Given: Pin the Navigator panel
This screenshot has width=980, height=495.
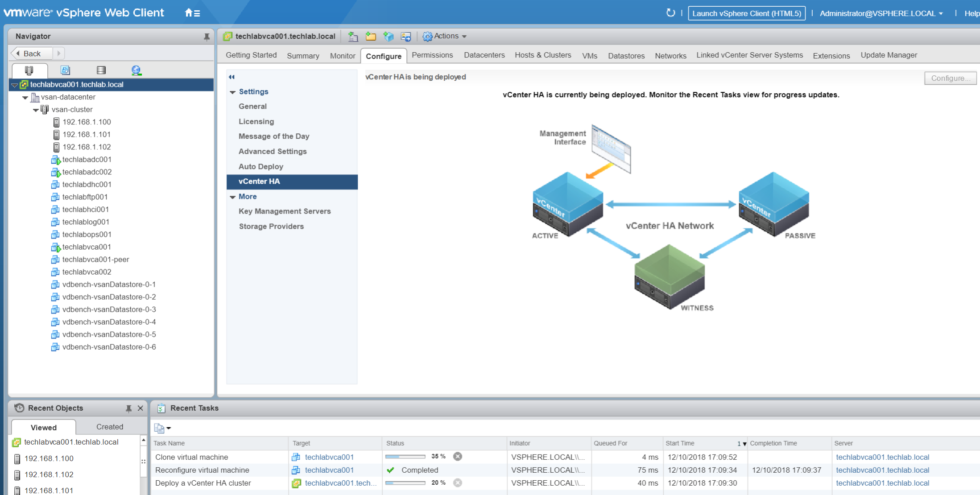Looking at the screenshot, I should tap(207, 37).
